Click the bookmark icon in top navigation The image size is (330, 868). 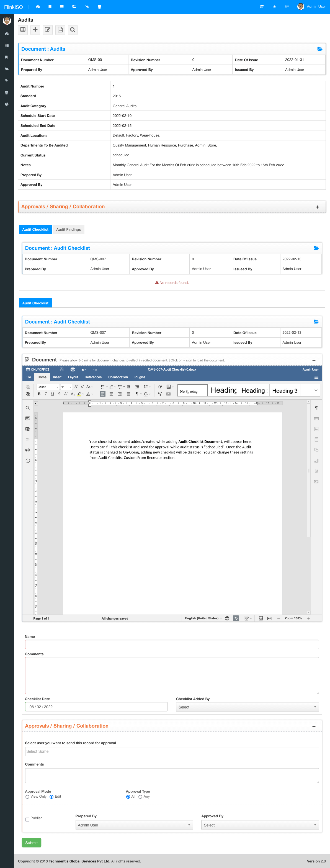pos(50,6)
